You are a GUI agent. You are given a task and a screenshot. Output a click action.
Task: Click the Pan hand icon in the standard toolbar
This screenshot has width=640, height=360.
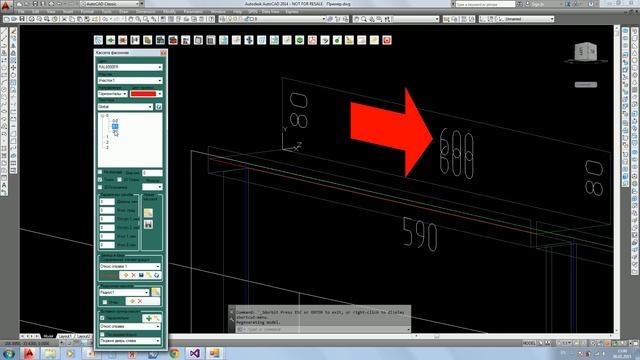coord(130,19)
